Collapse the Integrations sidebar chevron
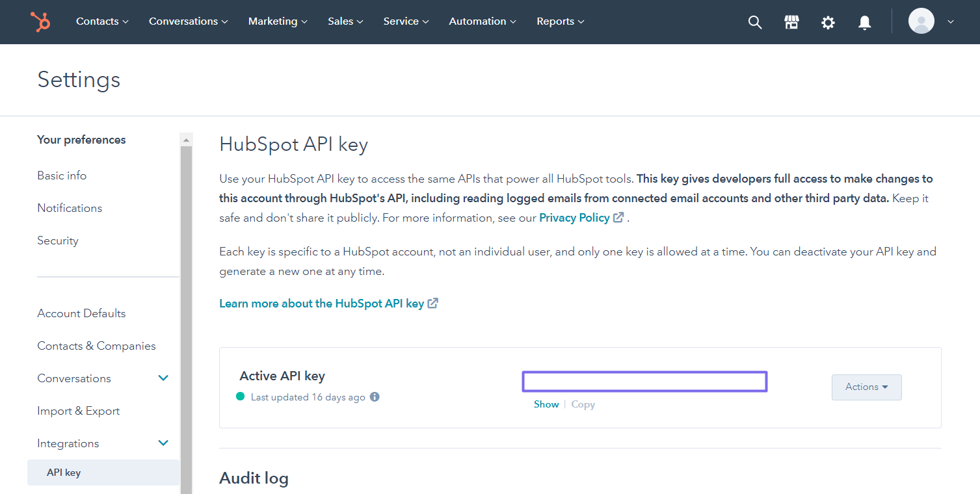The height and width of the screenshot is (494, 980). click(x=163, y=443)
